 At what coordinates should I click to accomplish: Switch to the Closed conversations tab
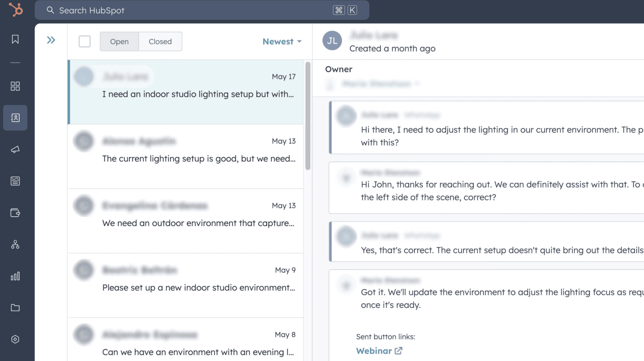click(160, 42)
